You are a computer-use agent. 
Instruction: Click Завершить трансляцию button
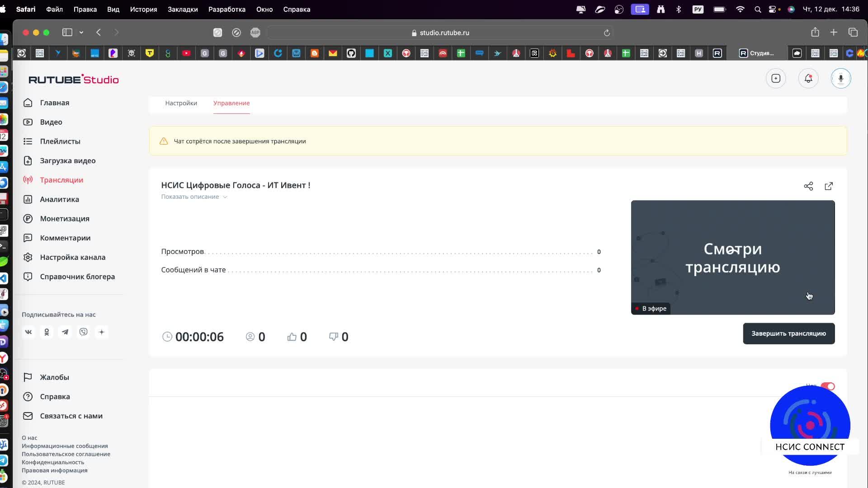pyautogui.click(x=789, y=334)
